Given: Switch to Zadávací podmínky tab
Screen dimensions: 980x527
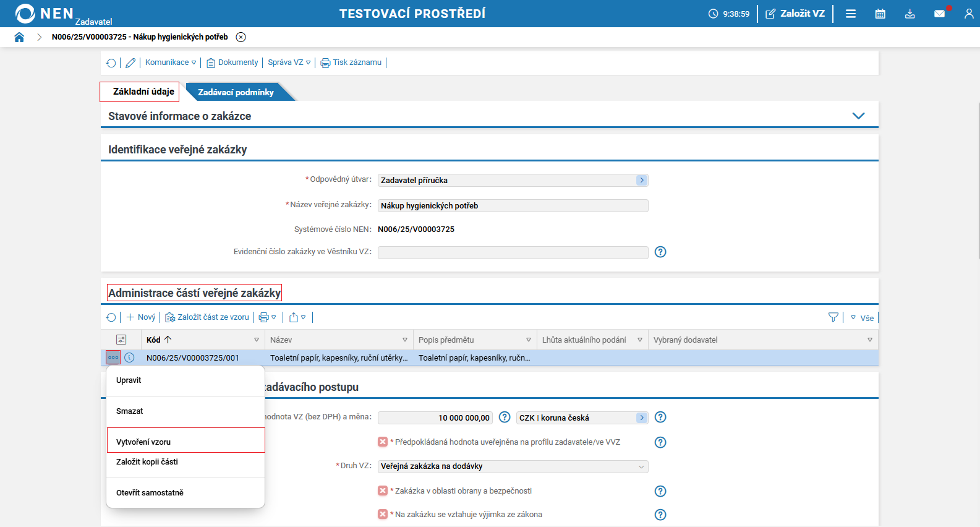Looking at the screenshot, I should pos(236,92).
